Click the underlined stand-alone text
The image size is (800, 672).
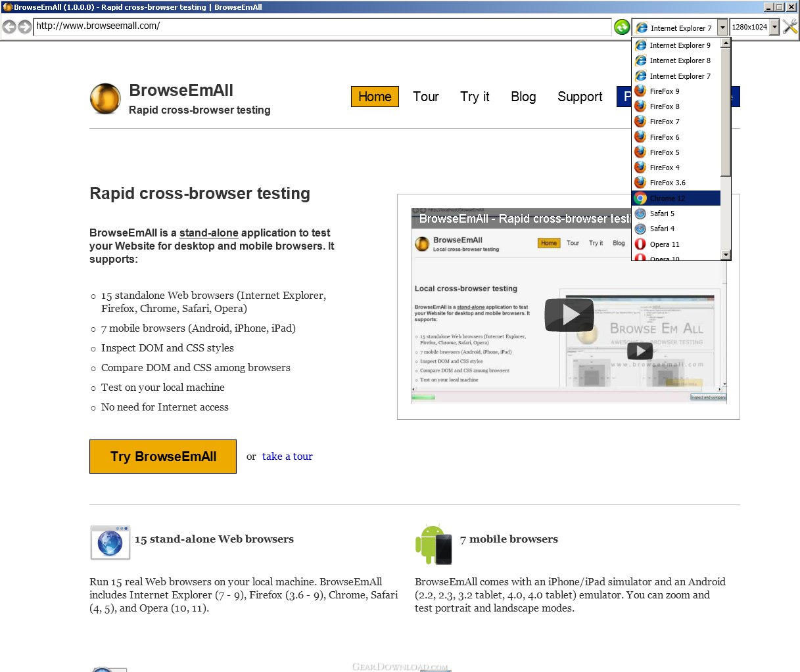209,233
